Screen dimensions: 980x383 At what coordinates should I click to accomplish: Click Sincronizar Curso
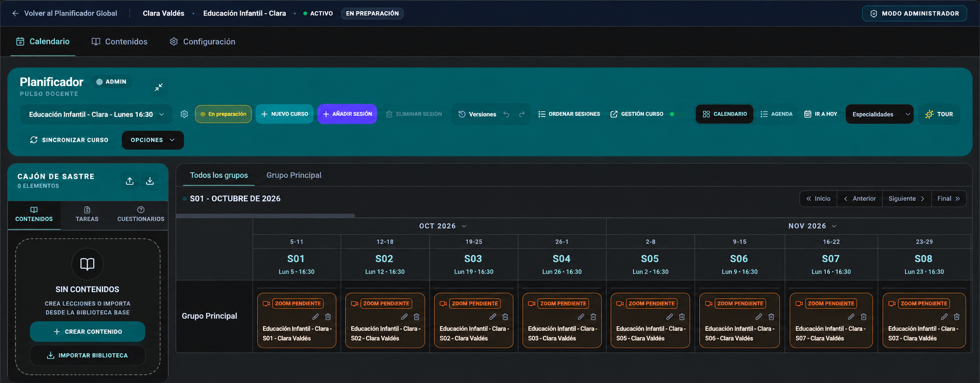pyautogui.click(x=69, y=140)
